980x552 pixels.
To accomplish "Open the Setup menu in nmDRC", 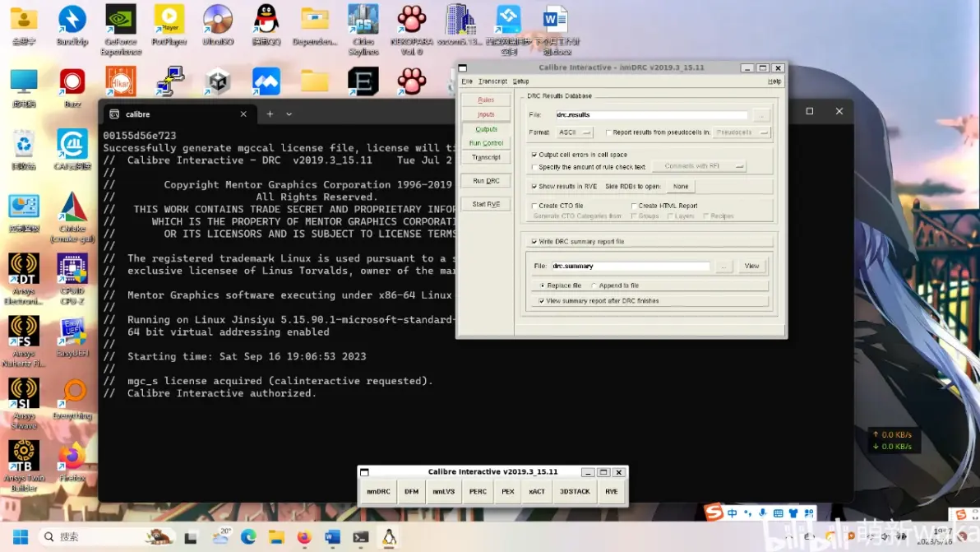I will 520,81.
